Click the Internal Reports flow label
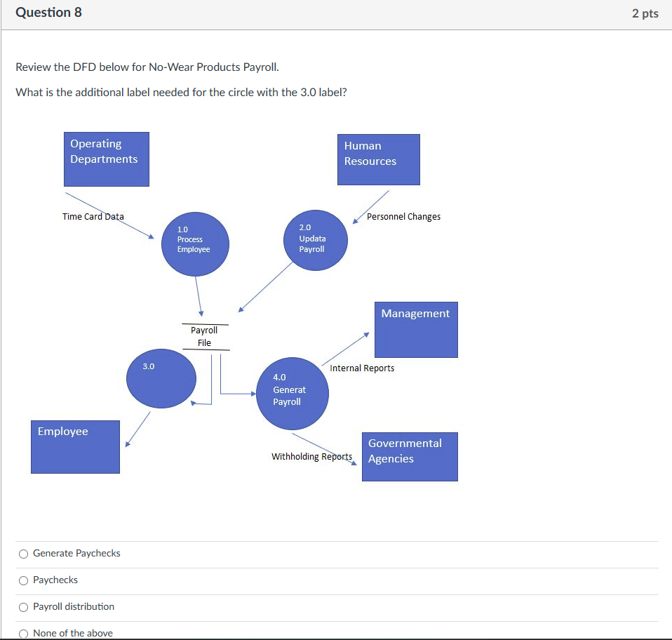The height and width of the screenshot is (640, 672). pyautogui.click(x=362, y=368)
